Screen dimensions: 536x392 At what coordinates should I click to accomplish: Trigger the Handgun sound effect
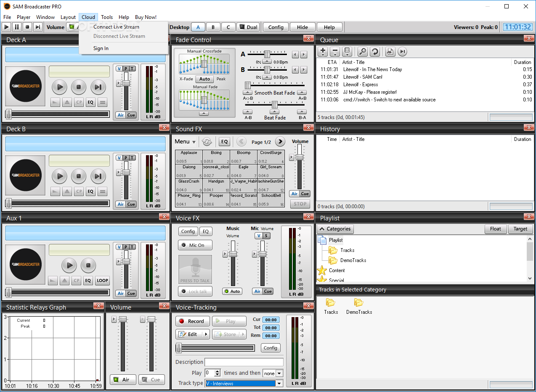tap(216, 185)
